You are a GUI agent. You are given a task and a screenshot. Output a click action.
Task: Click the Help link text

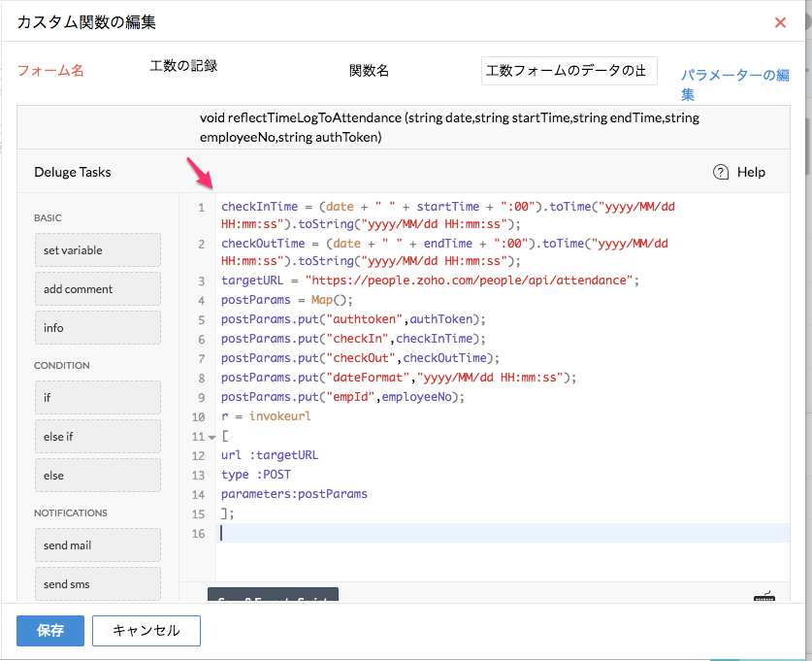coord(751,172)
